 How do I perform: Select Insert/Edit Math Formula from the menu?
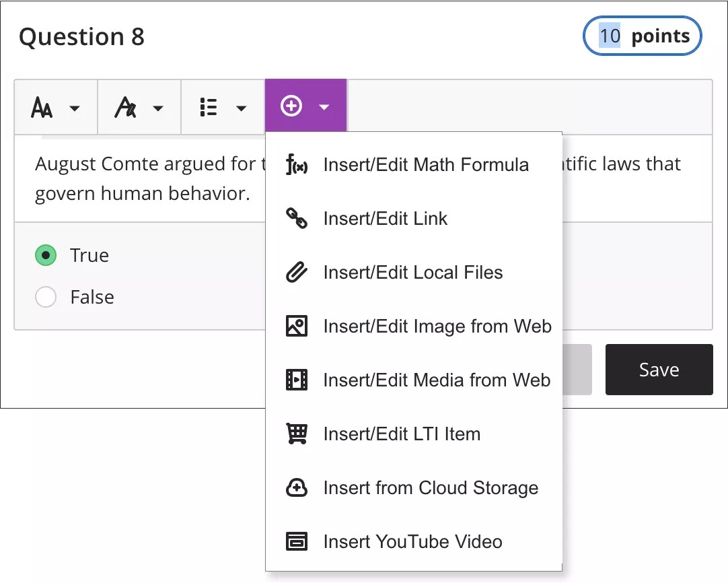pos(425,164)
